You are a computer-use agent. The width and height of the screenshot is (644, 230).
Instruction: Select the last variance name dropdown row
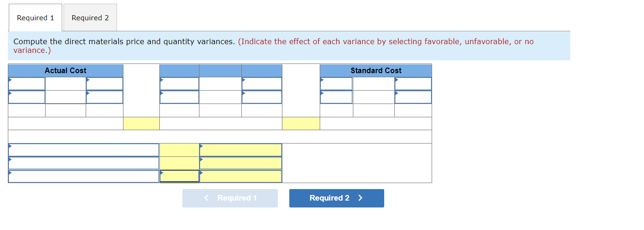[x=84, y=176]
